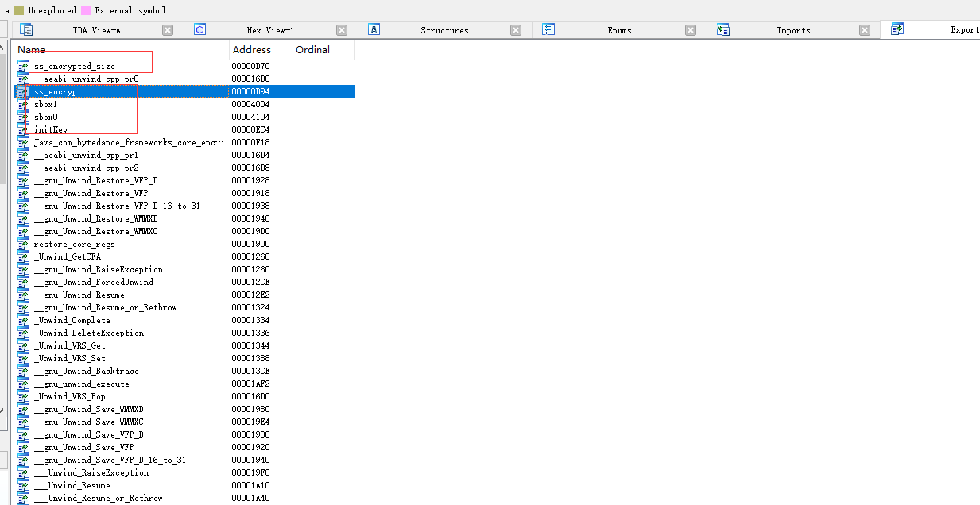This screenshot has width=980, height=505.
Task: Close the Structures tab
Action: pos(516,30)
